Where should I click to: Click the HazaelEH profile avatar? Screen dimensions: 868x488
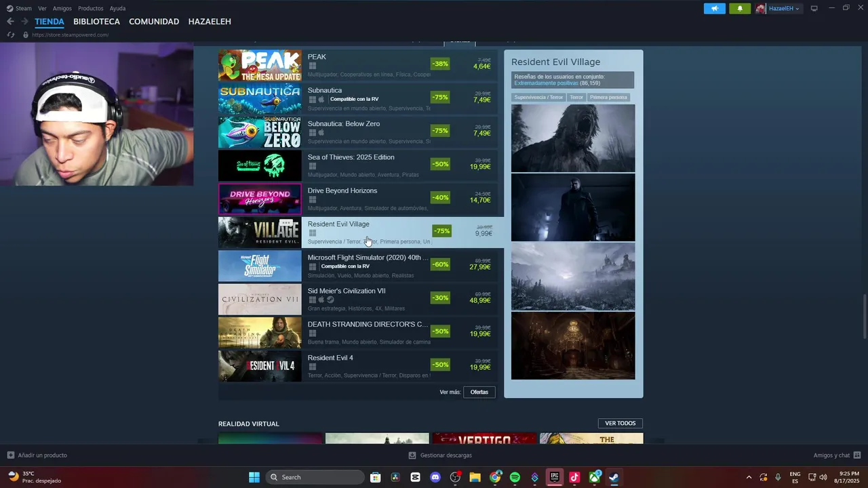(x=761, y=8)
